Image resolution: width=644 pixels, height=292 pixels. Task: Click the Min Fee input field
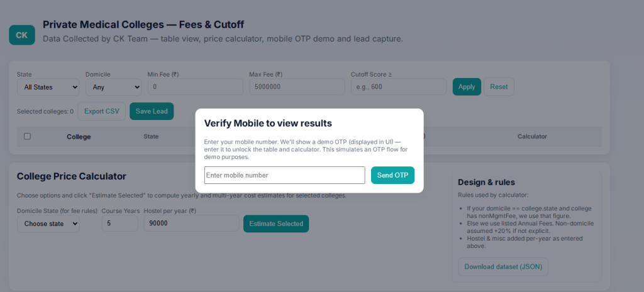tap(195, 87)
